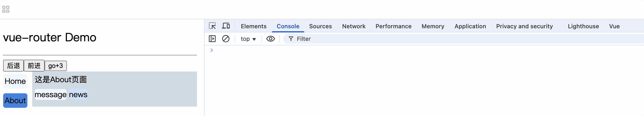The image size is (644, 116).
Task: Toggle the device toolbar icon
Action: [226, 26]
